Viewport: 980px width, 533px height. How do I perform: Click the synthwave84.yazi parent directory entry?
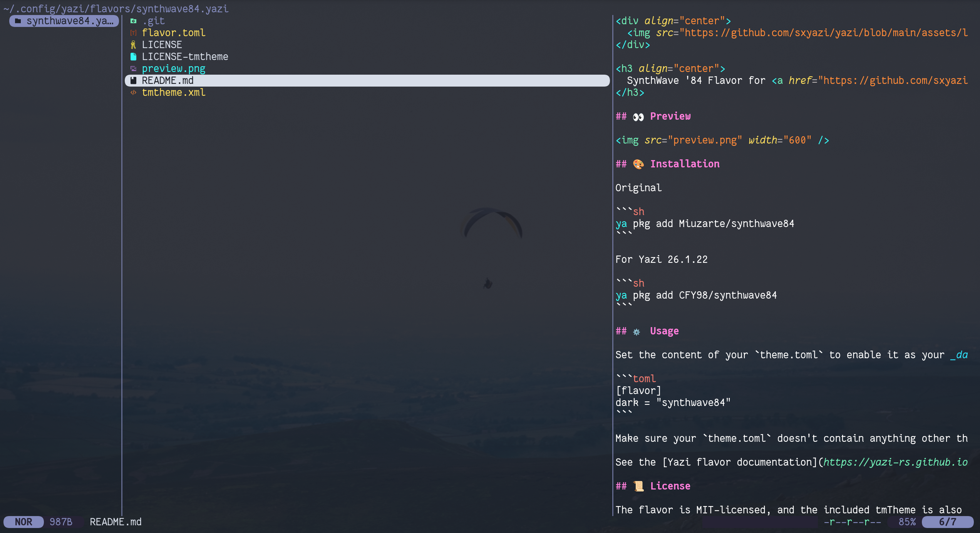69,21
